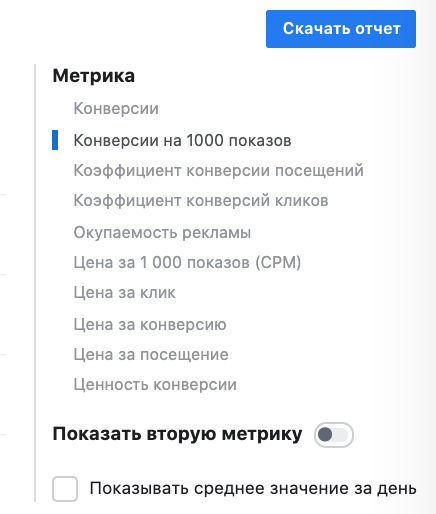
Task: Click the blue selected-metric indicator bar
Action: (55, 140)
